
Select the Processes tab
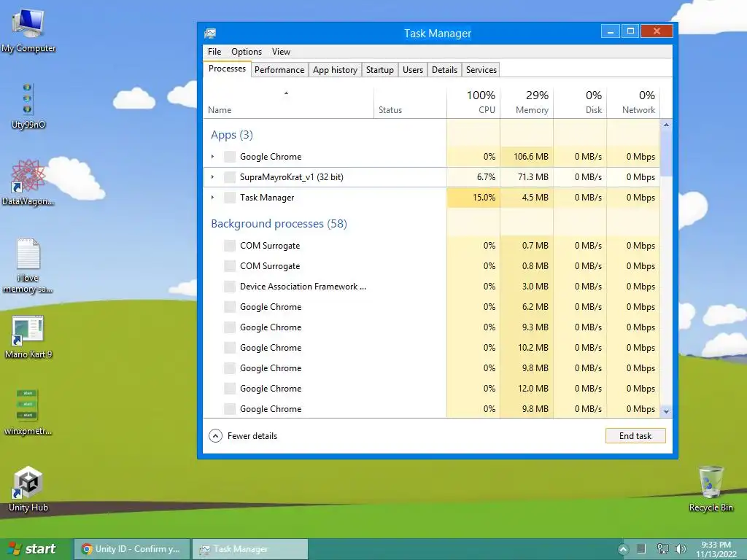(228, 69)
